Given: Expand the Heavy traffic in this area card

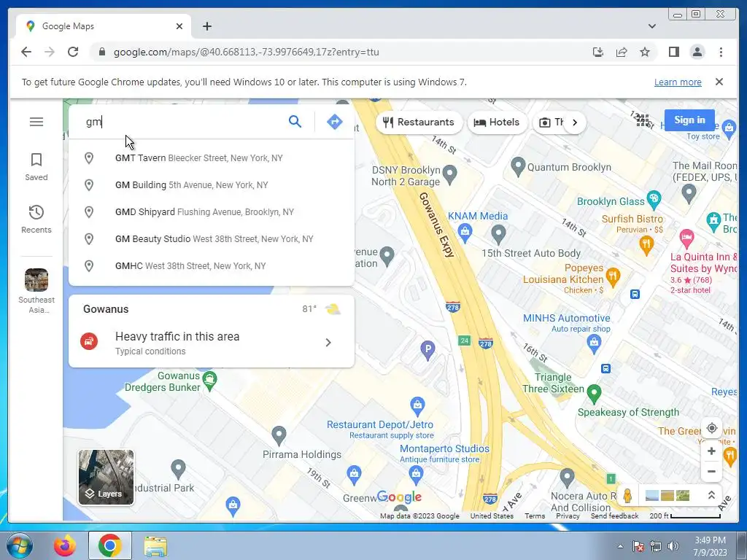Looking at the screenshot, I should pyautogui.click(x=212, y=343).
